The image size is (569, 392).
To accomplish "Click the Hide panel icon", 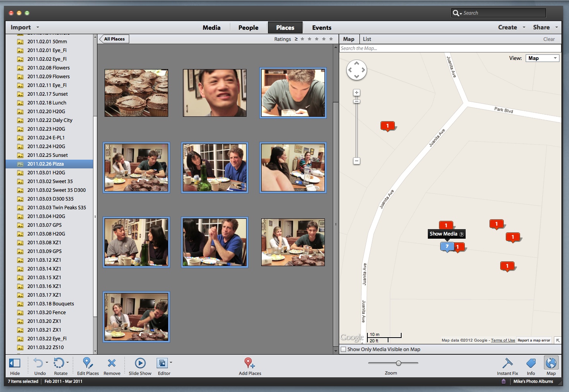I will click(x=15, y=363).
